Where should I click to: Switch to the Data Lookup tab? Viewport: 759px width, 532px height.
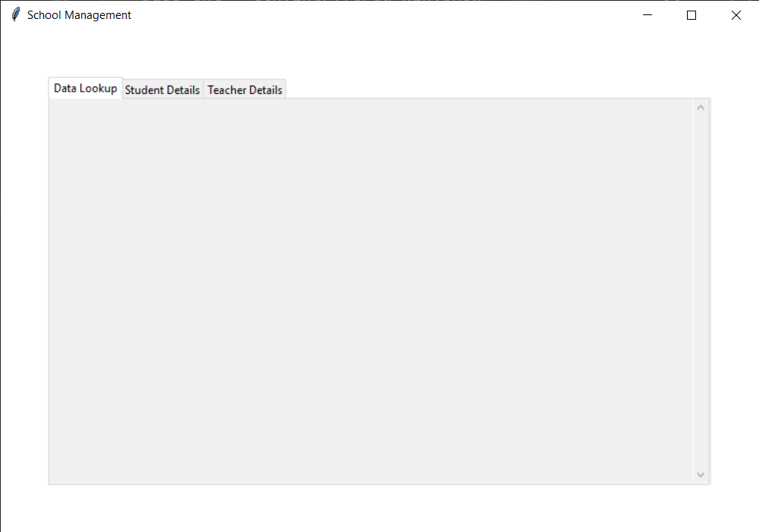tap(85, 88)
